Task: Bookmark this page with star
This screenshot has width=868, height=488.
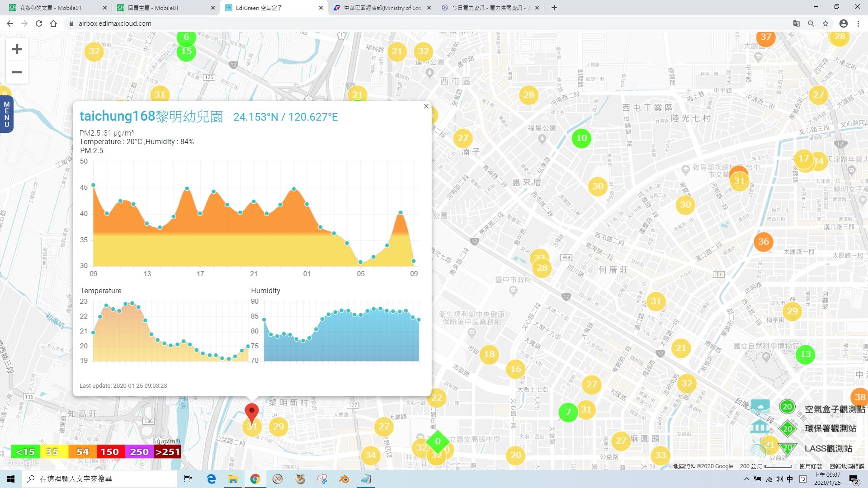Action: (x=826, y=23)
